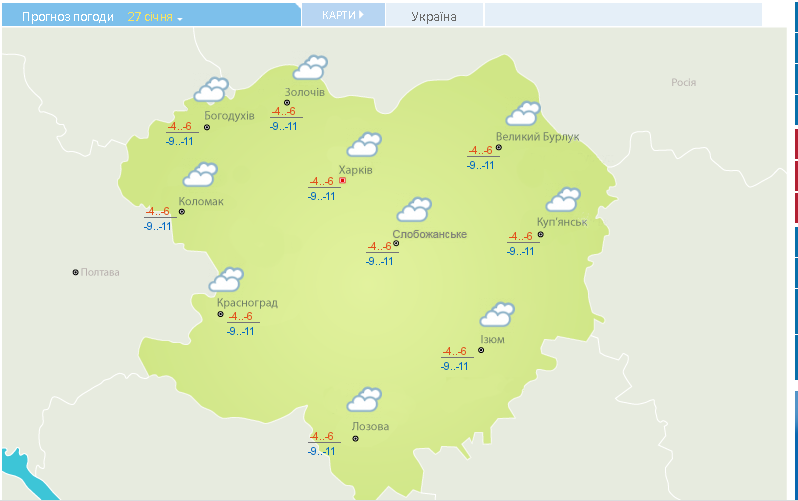Select the Красноград city marker dot

pyautogui.click(x=220, y=314)
